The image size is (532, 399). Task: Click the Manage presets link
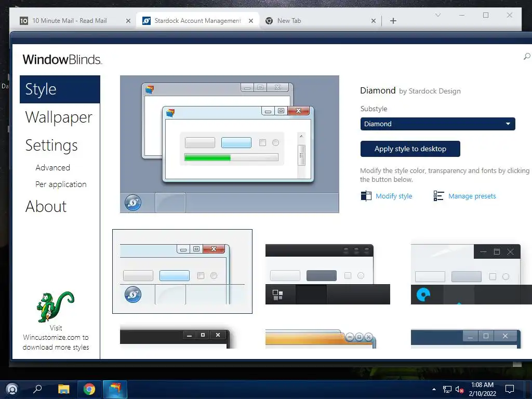472,196
